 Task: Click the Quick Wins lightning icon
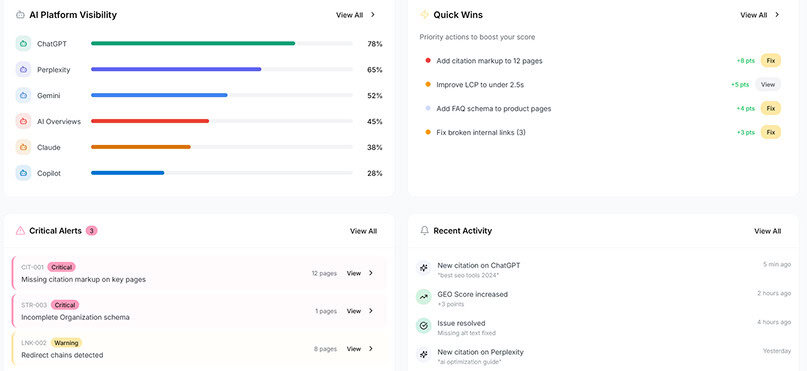coord(424,15)
